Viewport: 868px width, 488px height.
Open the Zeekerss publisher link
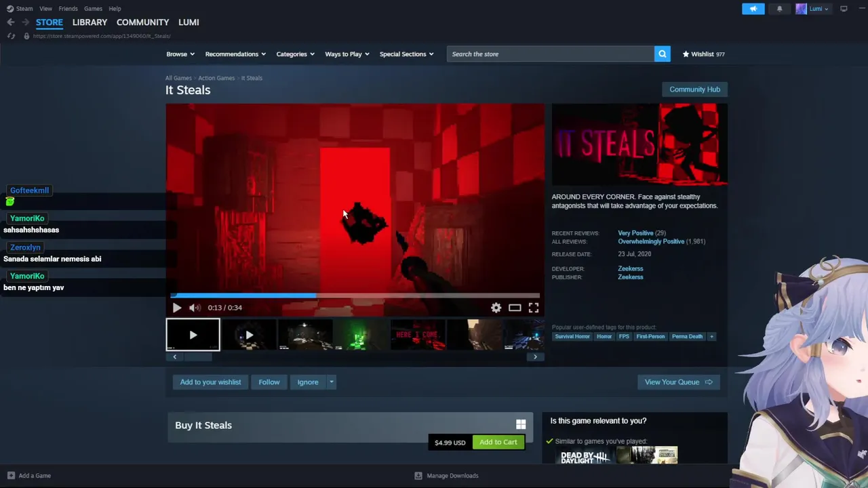tap(631, 277)
